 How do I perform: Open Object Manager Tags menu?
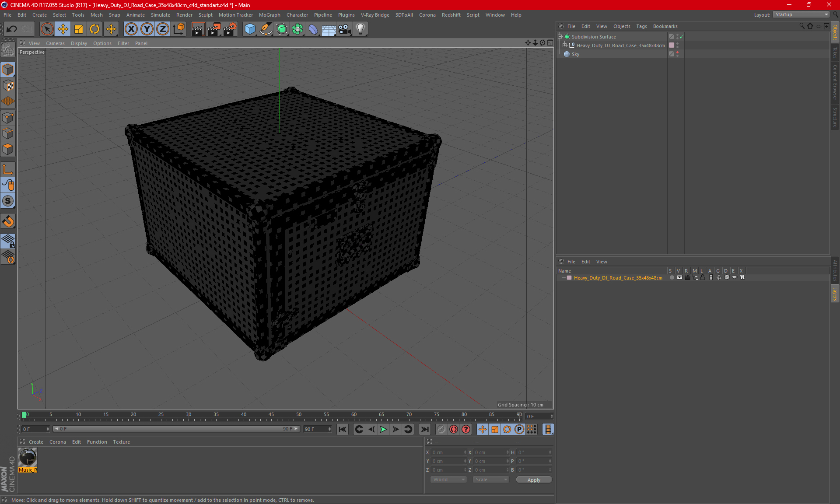[641, 26]
